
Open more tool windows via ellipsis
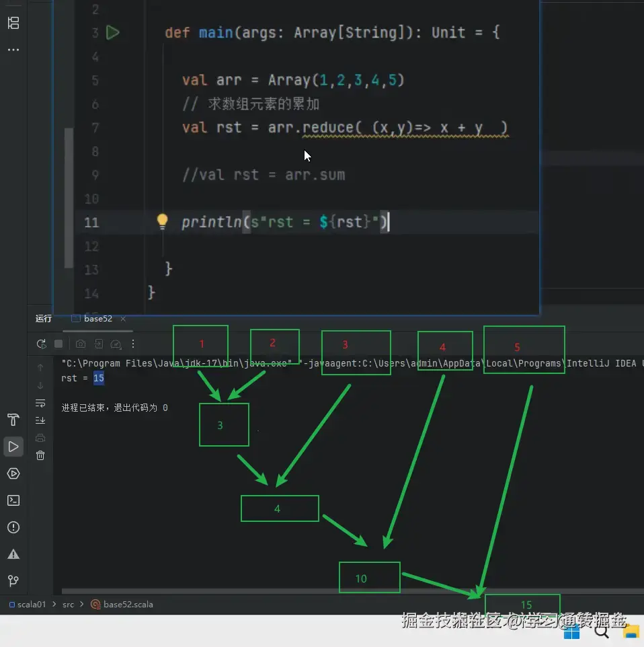[12, 48]
